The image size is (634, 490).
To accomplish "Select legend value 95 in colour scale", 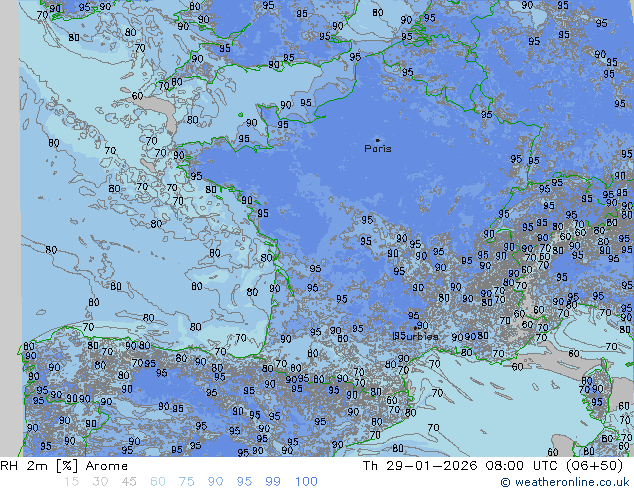I will [244, 482].
